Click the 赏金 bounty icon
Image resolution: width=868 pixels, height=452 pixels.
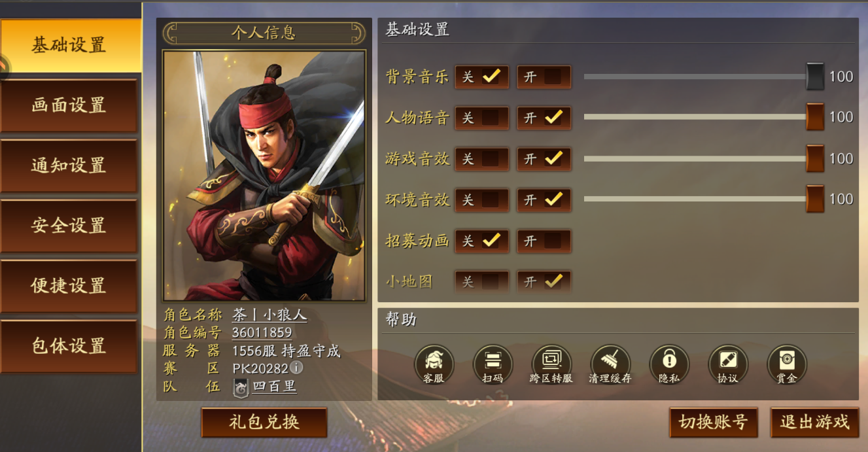coord(787,364)
